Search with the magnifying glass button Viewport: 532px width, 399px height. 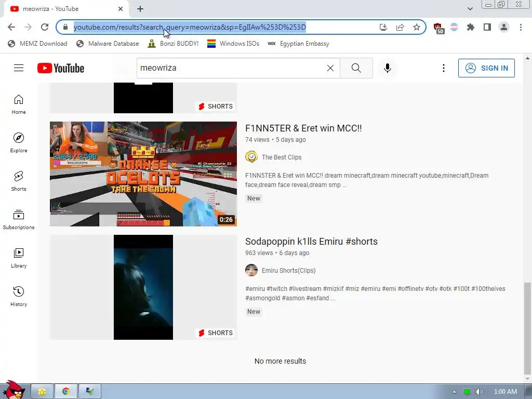pos(356,68)
